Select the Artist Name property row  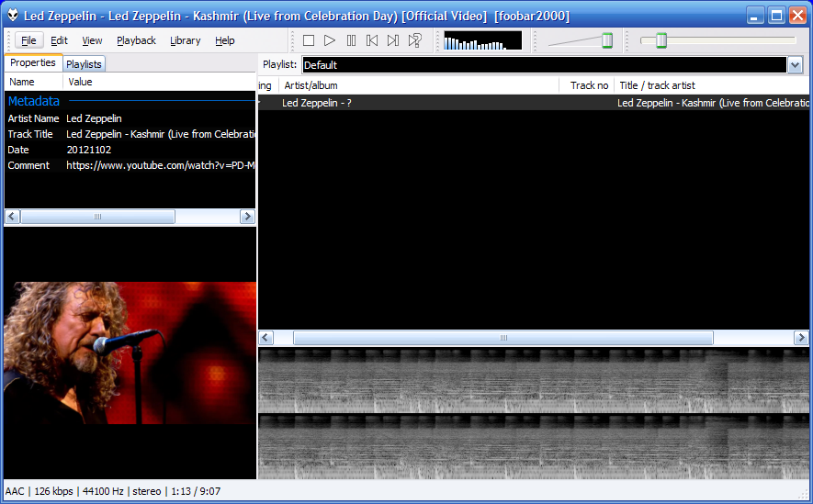point(130,118)
